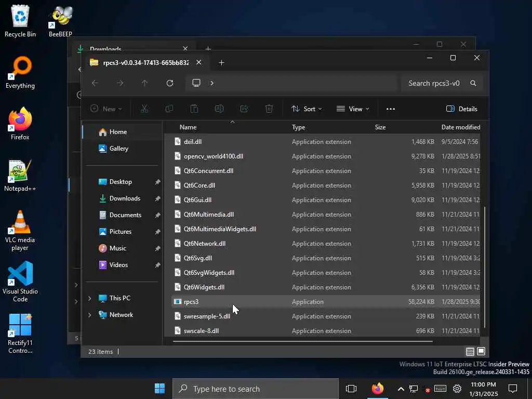Click the Rename icon in the toolbar

219,109
